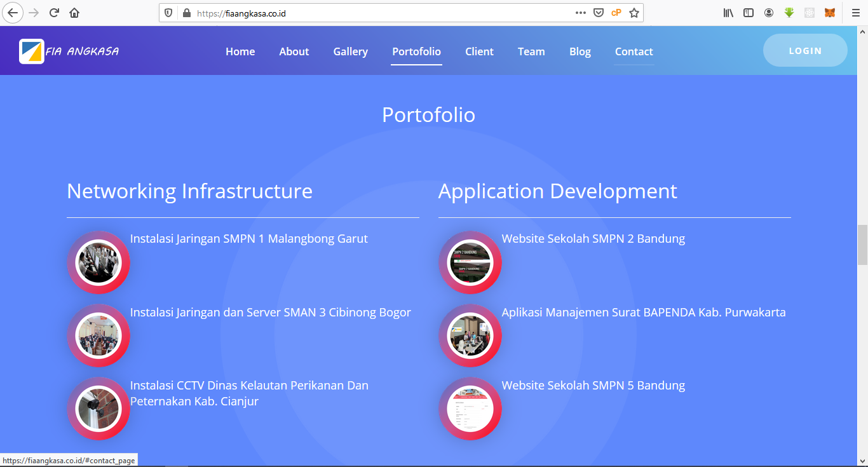Click text "Website Sekolah SMPN 5 Bandung"

click(593, 386)
